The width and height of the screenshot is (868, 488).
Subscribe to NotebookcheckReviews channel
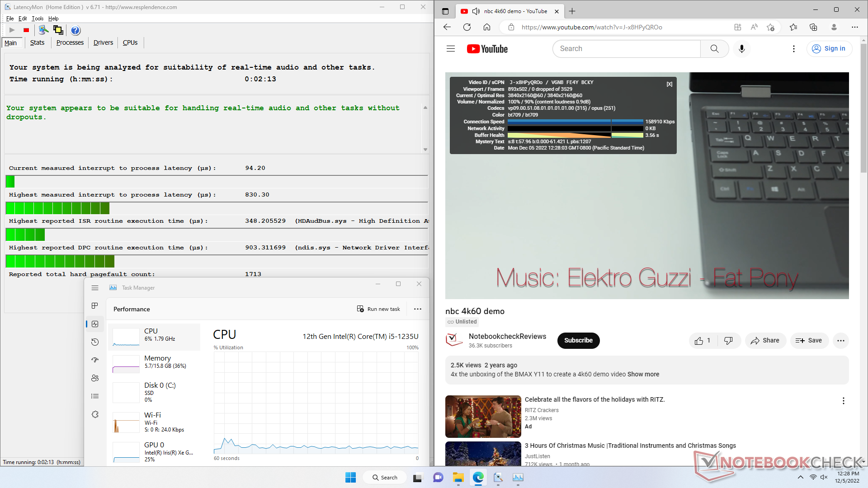tap(578, 341)
